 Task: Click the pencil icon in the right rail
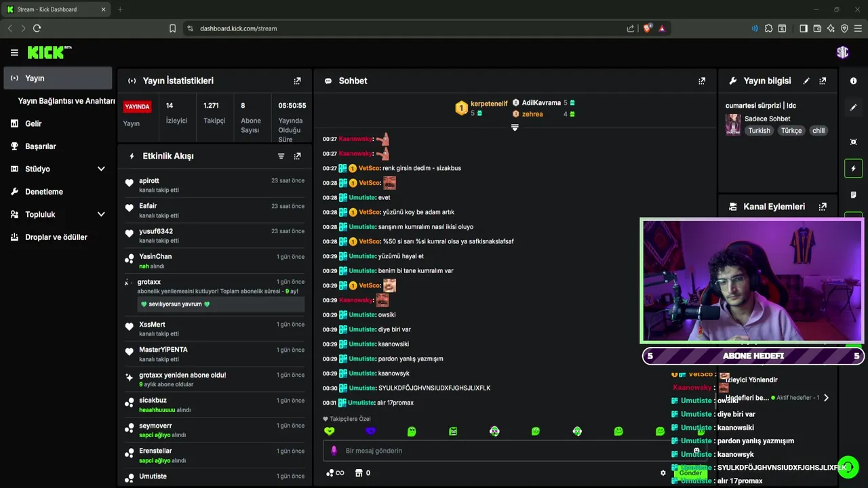coord(853,107)
